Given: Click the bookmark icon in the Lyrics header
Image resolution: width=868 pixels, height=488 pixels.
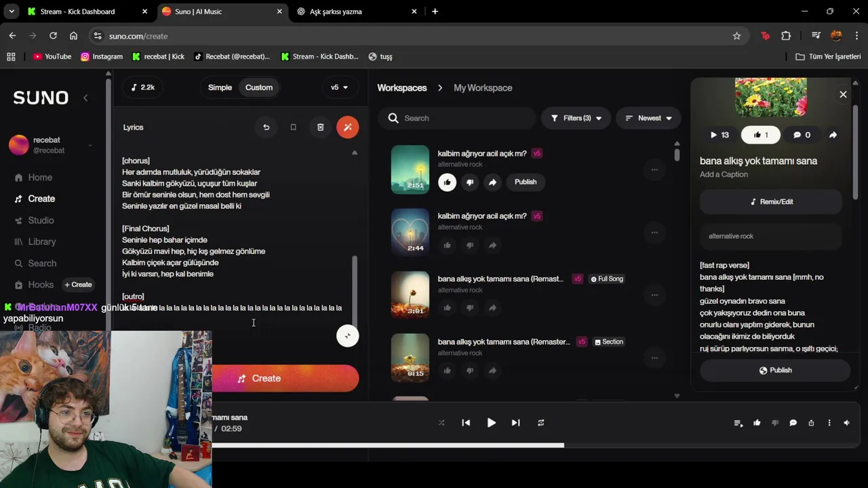Looking at the screenshot, I should coord(293,127).
